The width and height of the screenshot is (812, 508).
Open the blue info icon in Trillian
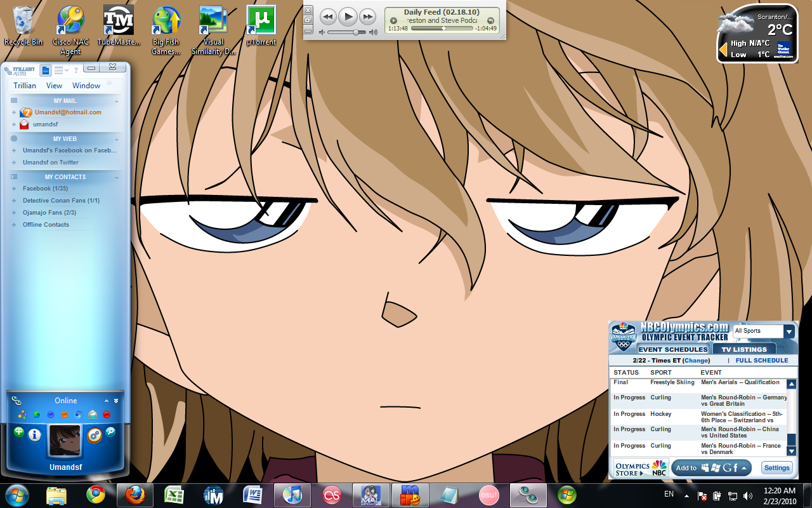[x=35, y=435]
